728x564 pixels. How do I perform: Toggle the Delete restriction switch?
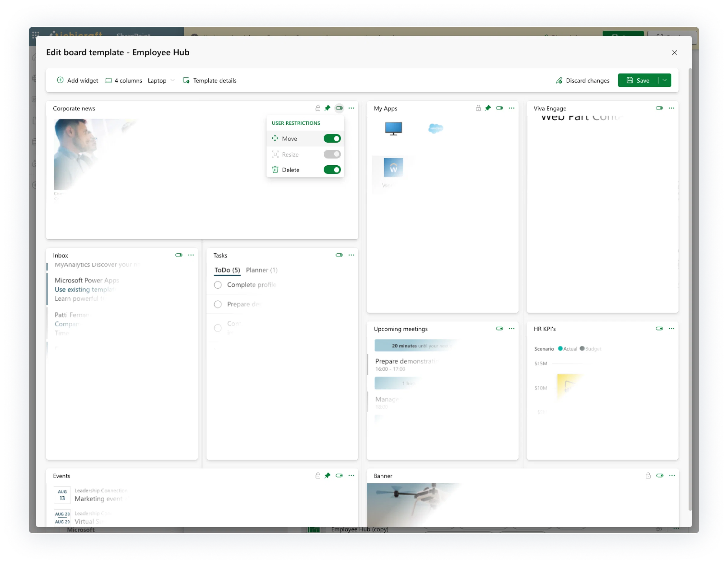[x=332, y=170]
